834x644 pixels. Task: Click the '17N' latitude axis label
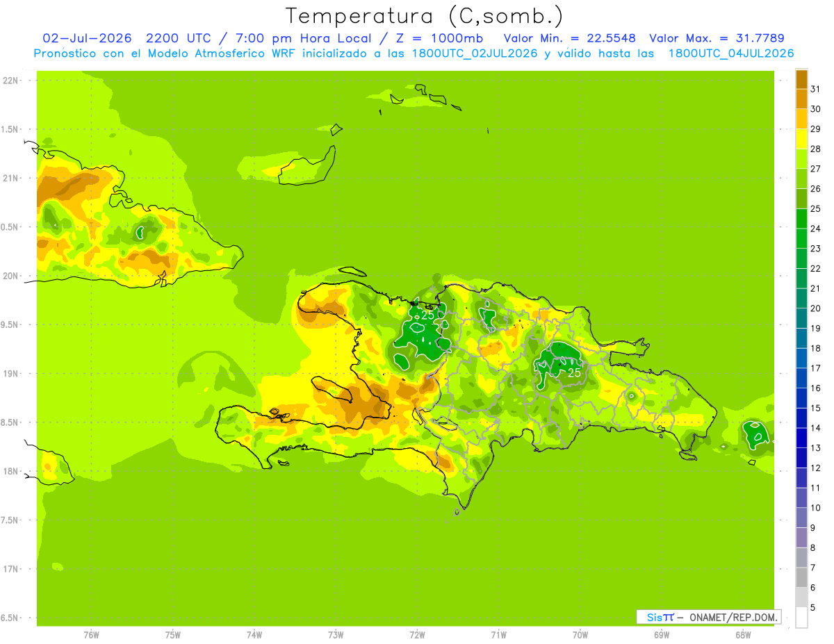point(10,569)
